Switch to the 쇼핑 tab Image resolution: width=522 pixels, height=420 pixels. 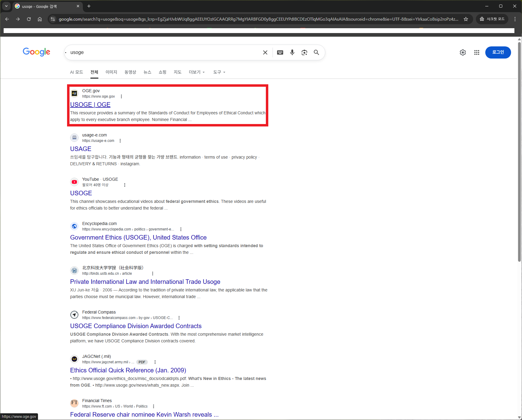tap(163, 72)
